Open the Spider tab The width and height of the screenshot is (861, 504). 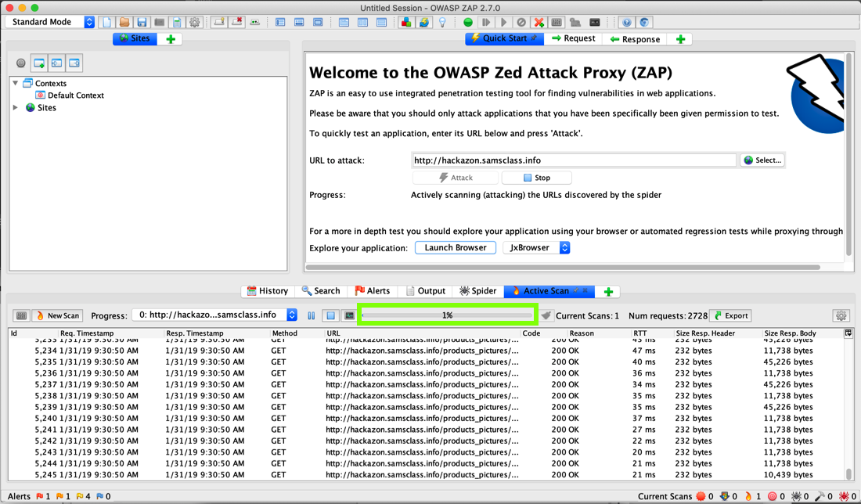tap(477, 291)
